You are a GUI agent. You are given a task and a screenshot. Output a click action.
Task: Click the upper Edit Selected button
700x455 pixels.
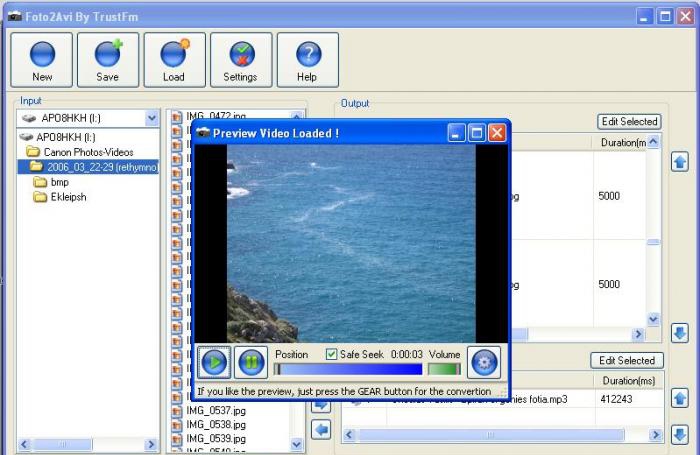pyautogui.click(x=629, y=122)
